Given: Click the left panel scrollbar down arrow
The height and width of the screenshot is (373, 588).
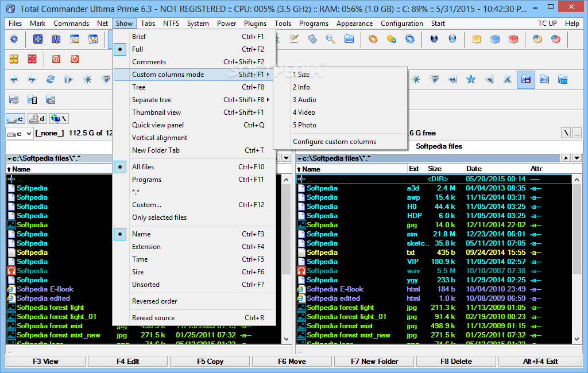Looking at the screenshot, I should tap(286, 339).
